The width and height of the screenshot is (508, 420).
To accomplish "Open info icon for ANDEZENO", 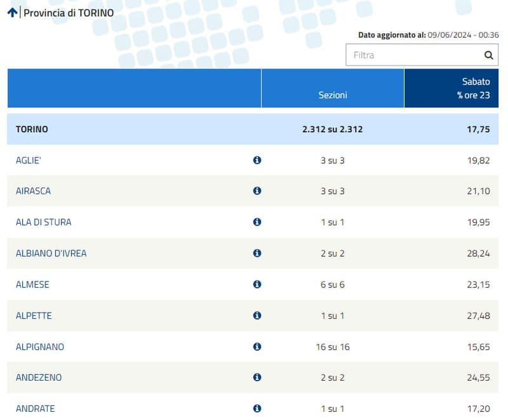I will (257, 377).
